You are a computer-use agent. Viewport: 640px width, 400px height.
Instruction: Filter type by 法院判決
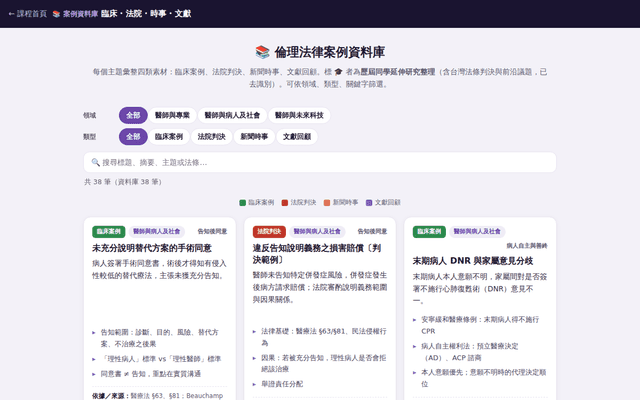tap(211, 136)
